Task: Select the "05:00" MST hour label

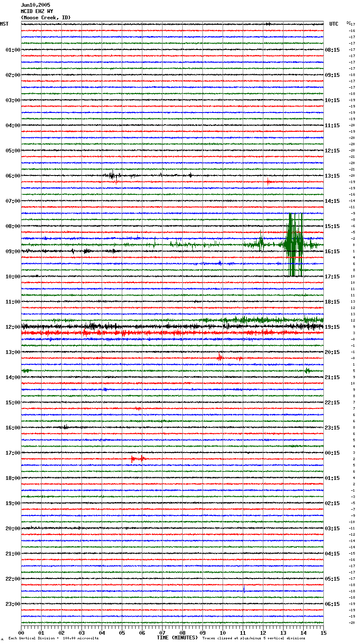Action: pos(13,151)
